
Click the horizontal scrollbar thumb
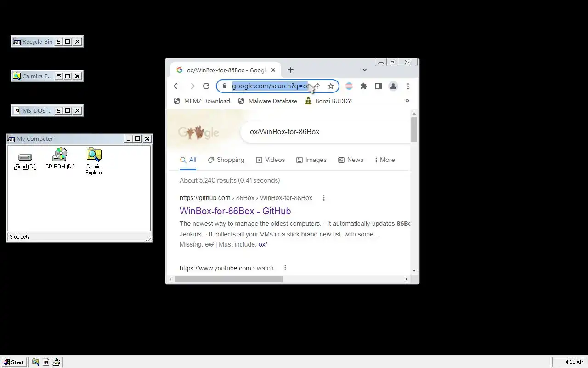[228, 279]
